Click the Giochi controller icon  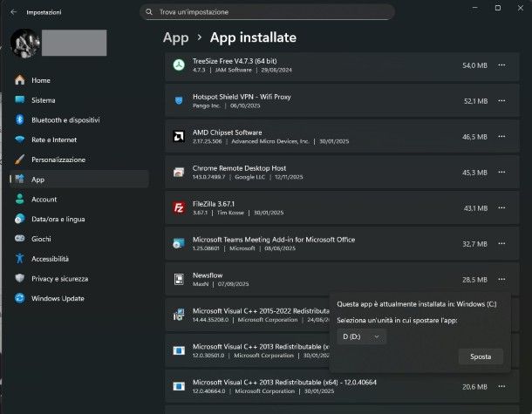[20, 238]
